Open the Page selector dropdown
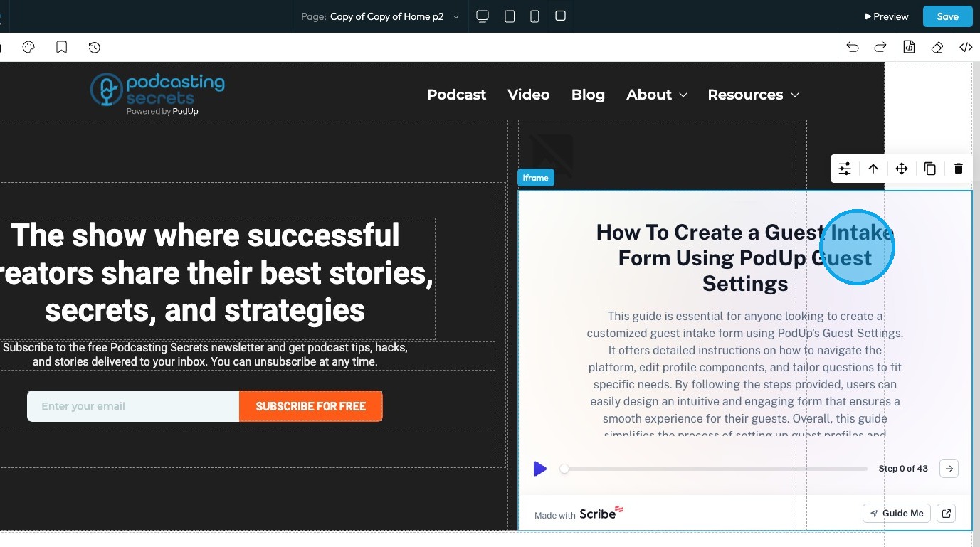980x547 pixels. [380, 16]
